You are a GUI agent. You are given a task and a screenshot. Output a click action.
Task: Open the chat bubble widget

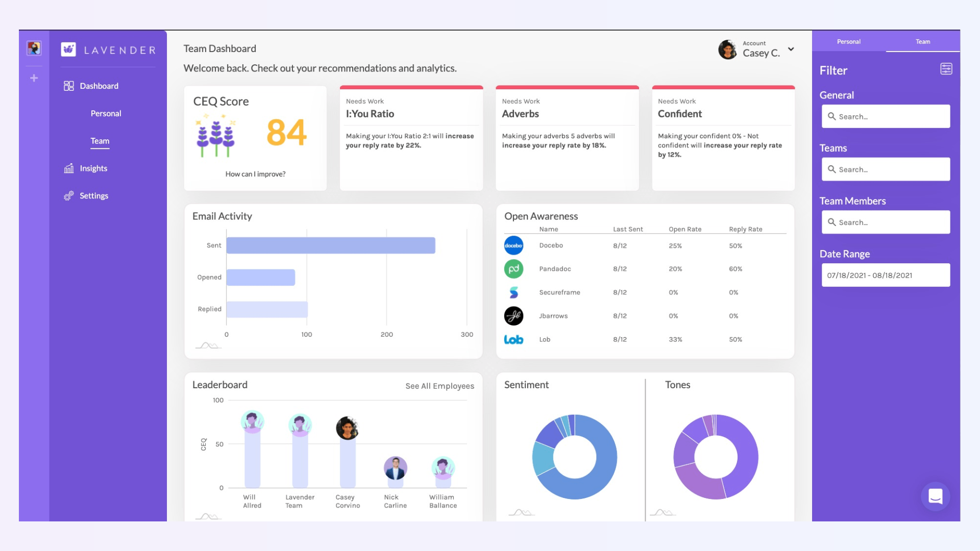[x=935, y=496]
